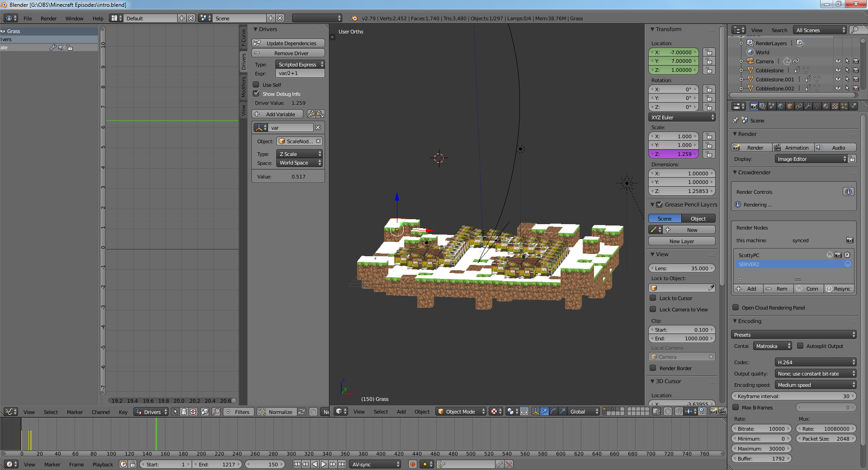
Task: Open the XYZ Euler rotation mode dropdown
Action: (x=682, y=117)
